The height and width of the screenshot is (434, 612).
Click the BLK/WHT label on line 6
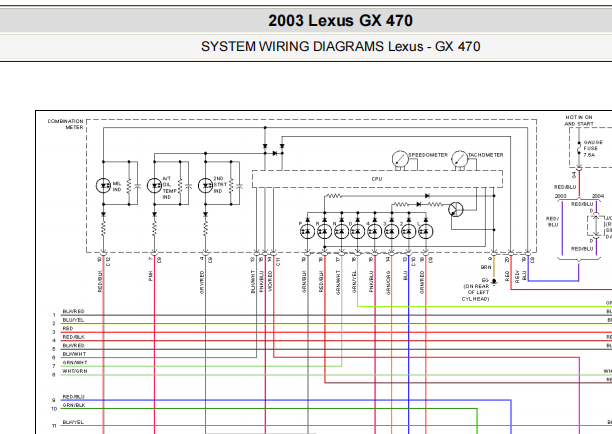pos(74,354)
